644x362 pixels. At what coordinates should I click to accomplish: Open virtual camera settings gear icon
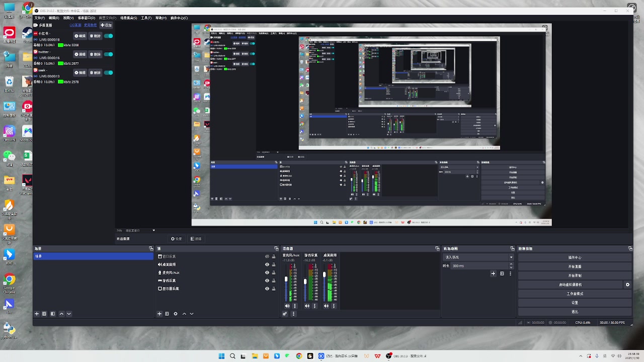pos(627,285)
